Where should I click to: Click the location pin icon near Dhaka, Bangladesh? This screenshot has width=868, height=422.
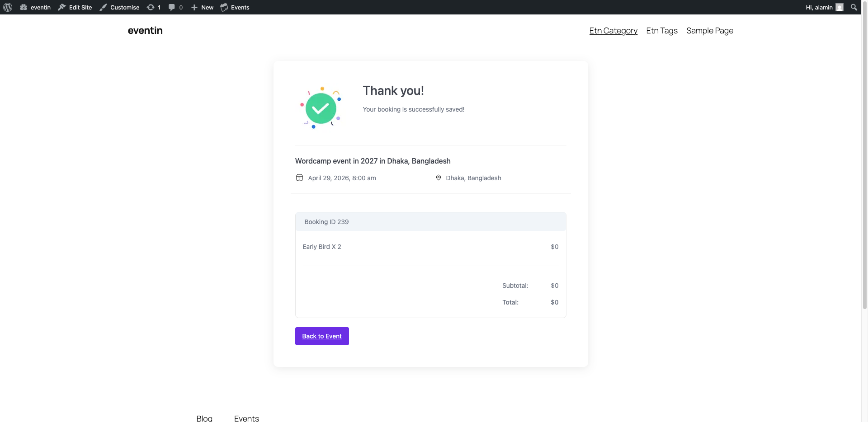tap(438, 178)
